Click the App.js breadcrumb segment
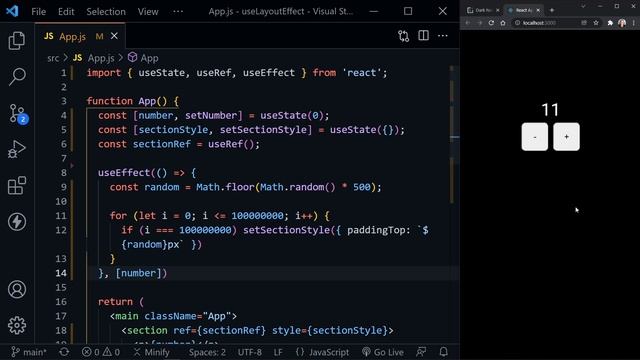Image resolution: width=640 pixels, height=360 pixels. (94, 58)
